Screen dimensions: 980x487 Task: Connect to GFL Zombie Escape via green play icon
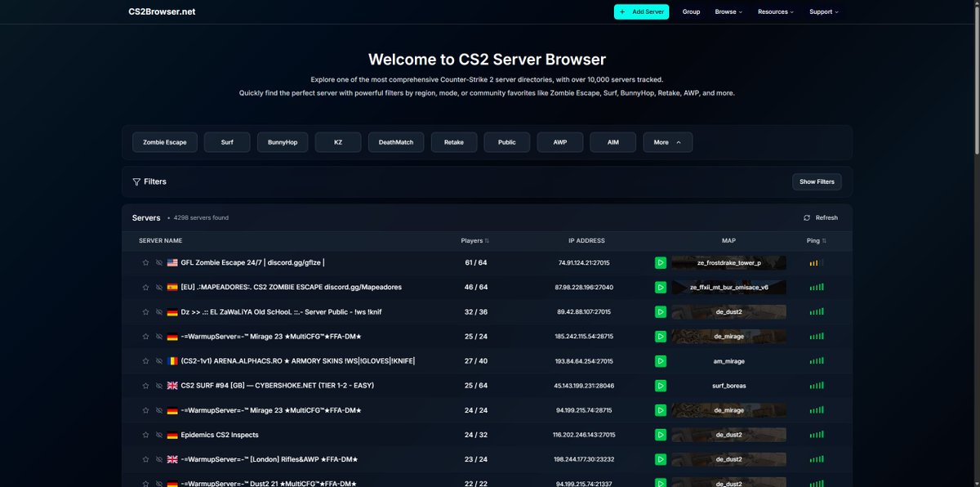pyautogui.click(x=661, y=263)
